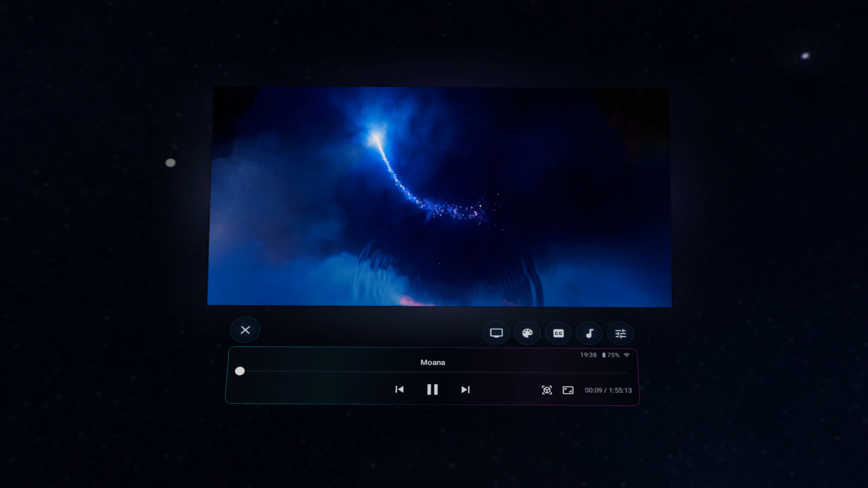
Task: Click the Moana video title
Action: click(433, 362)
